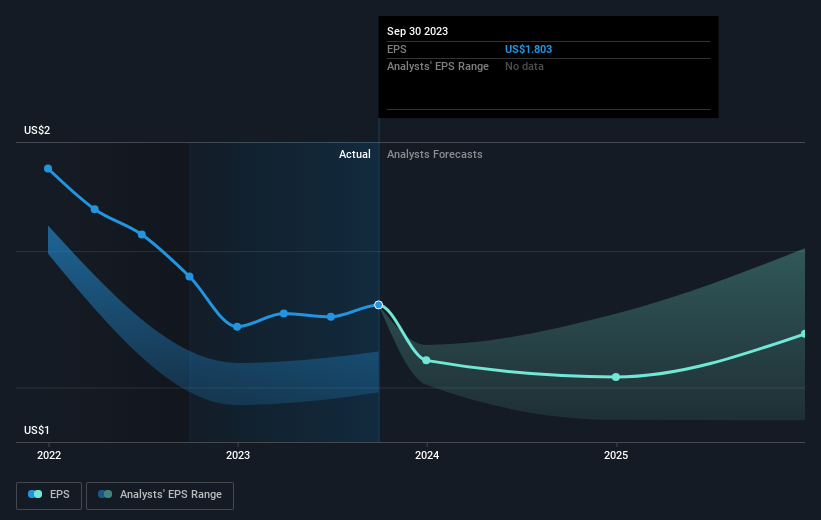Select the EPS low point at 2023
Screen dimensions: 821x520
[x=237, y=327]
